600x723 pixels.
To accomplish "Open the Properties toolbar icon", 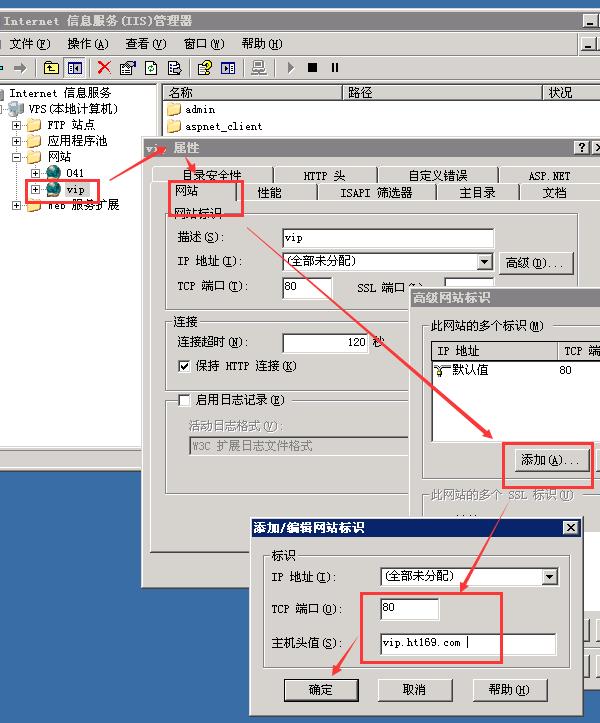I will coord(128,68).
